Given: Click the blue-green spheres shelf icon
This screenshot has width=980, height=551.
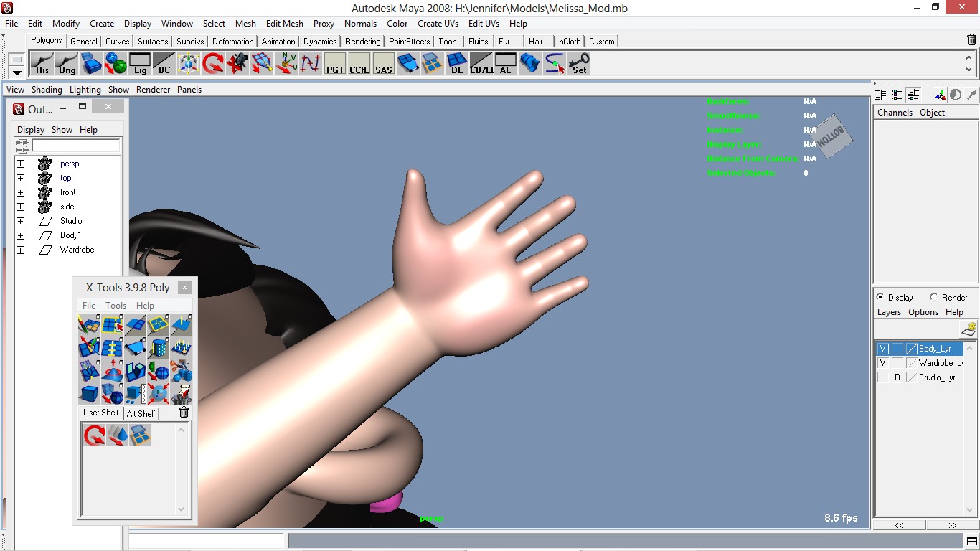Looking at the screenshot, I should pyautogui.click(x=116, y=64).
